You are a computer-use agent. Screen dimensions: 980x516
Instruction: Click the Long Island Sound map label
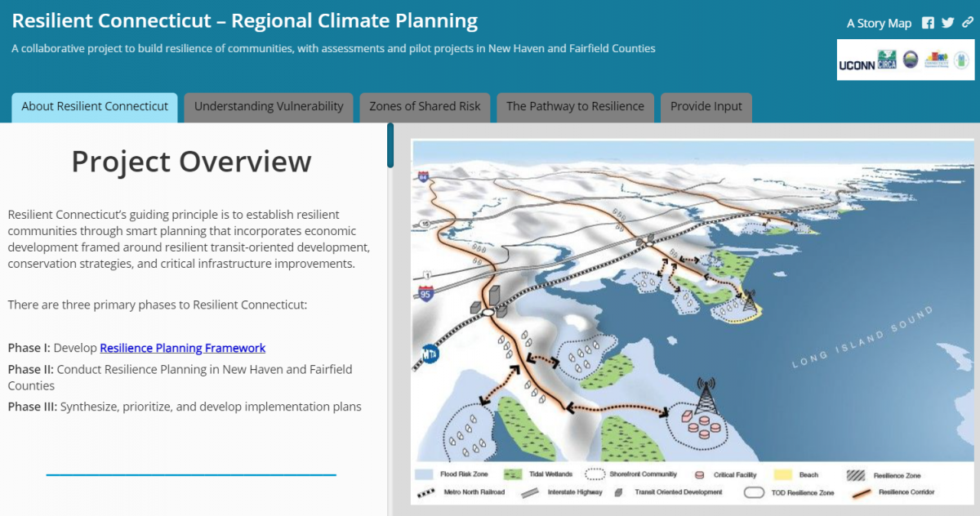point(862,338)
